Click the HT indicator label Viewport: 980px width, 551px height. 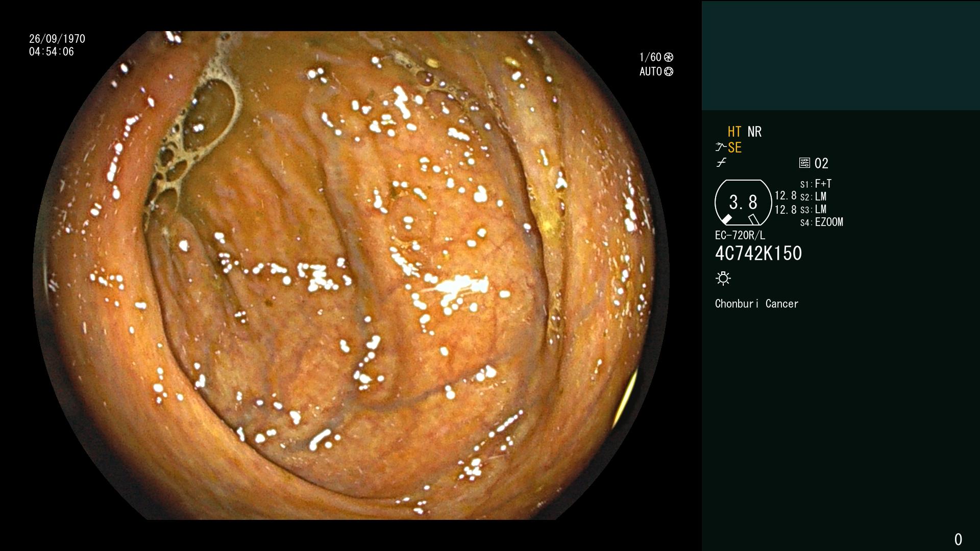(734, 132)
